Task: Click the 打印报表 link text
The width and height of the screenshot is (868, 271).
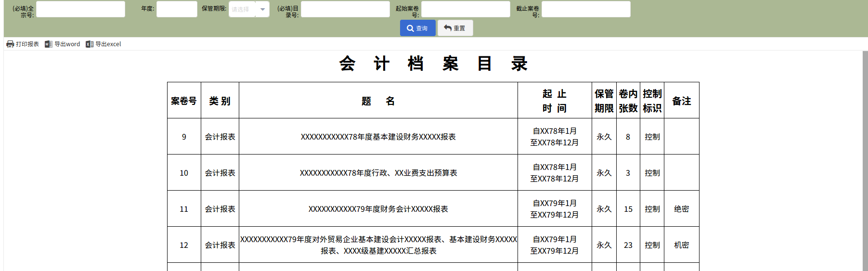Action: (x=27, y=44)
